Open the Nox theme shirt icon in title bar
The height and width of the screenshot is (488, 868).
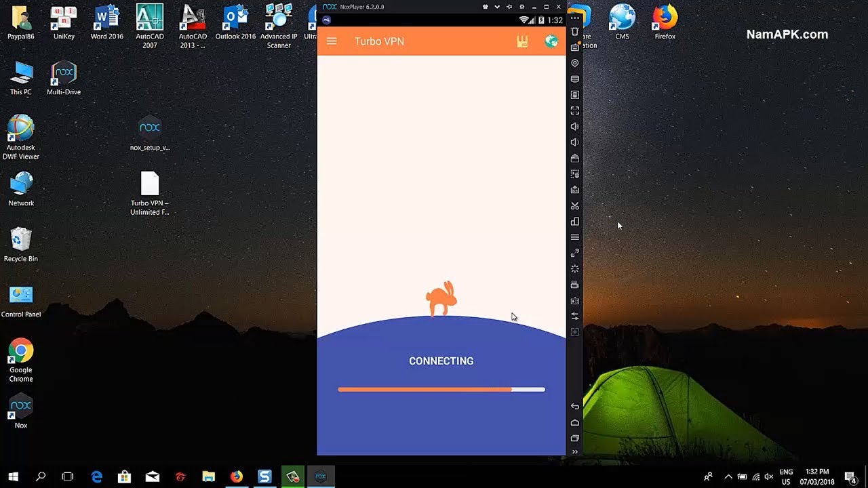[x=486, y=7]
